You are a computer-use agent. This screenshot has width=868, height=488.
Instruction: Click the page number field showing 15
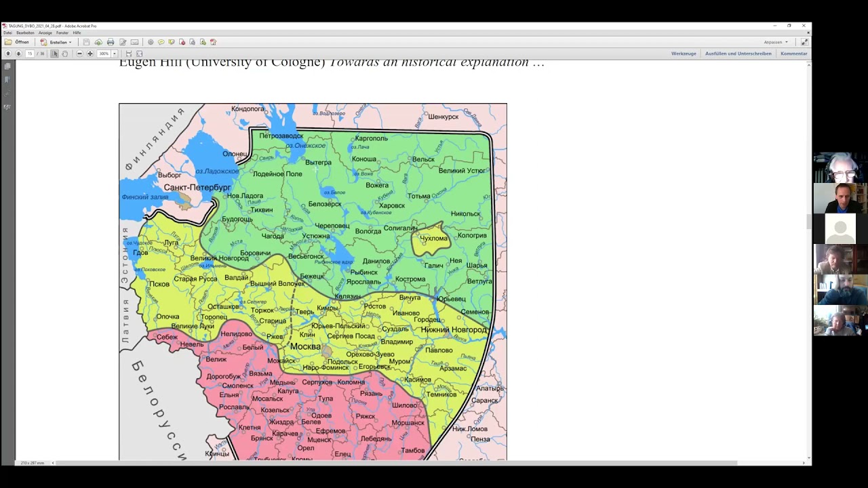[30, 54]
